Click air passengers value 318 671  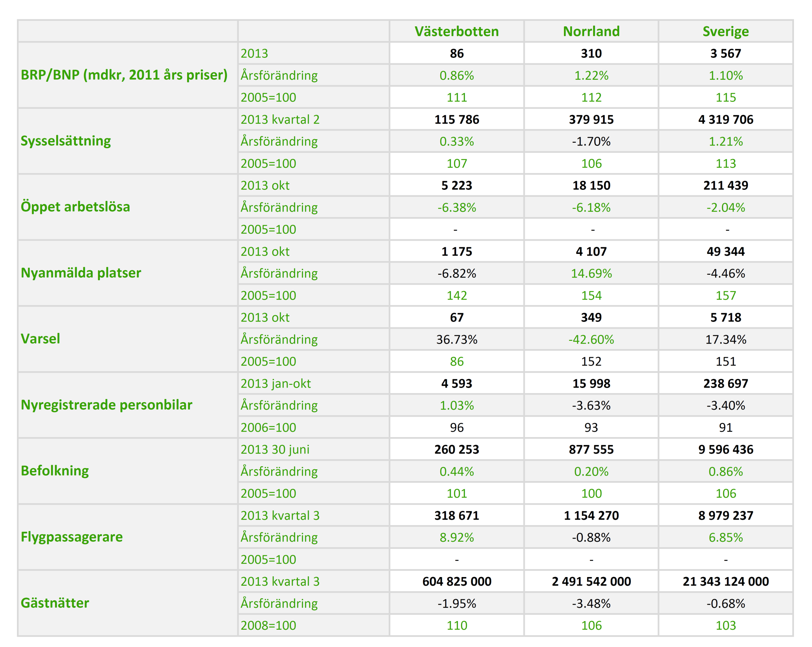(457, 516)
